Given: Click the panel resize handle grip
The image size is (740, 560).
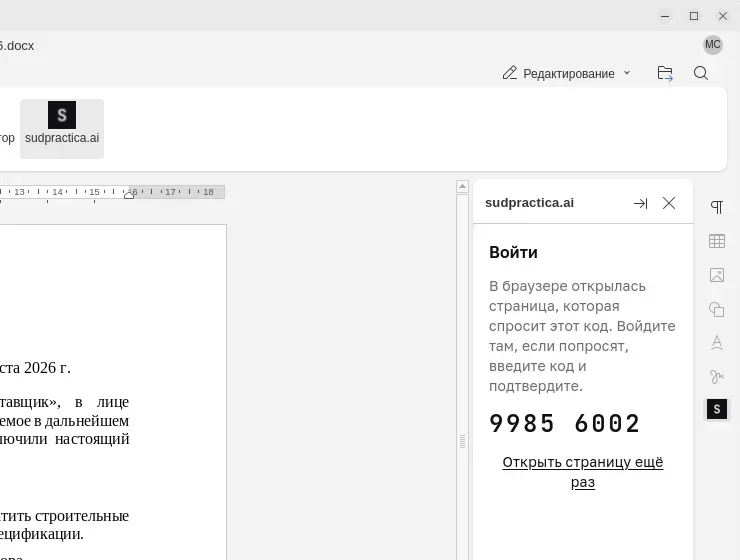Looking at the screenshot, I should 462,442.
